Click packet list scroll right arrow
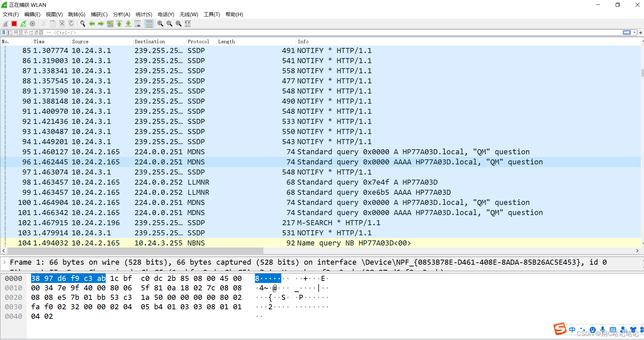Screen dimensions: 644x340 [637, 251]
